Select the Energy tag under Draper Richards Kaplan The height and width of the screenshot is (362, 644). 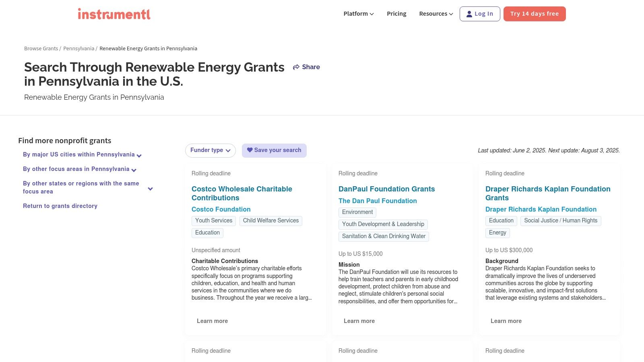497,232
